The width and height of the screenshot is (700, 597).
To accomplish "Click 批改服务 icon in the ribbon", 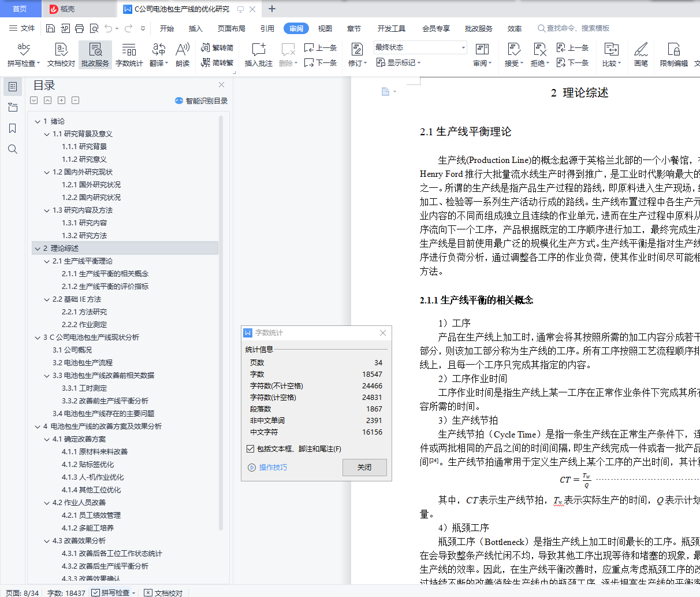I will click(95, 55).
